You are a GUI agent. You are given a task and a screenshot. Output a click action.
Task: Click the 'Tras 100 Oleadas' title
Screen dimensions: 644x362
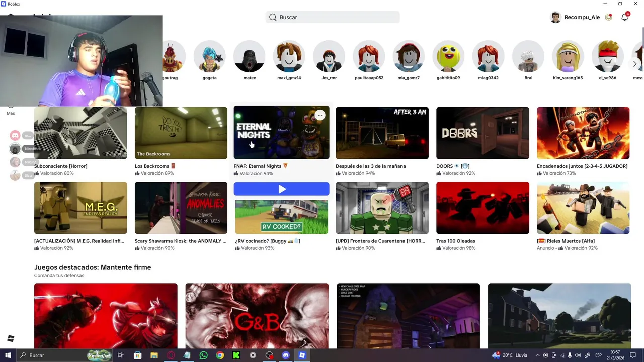(x=456, y=241)
